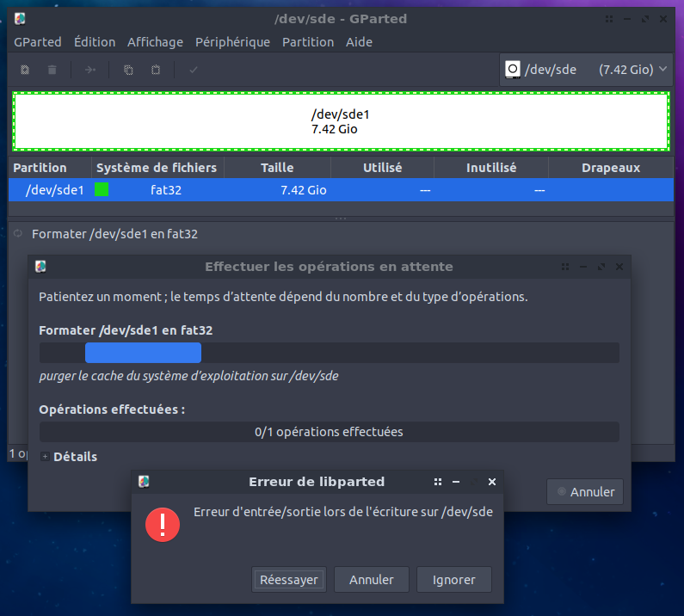The height and width of the screenshot is (616, 684).
Task: Click the Inutilisé column header
Action: point(491,168)
